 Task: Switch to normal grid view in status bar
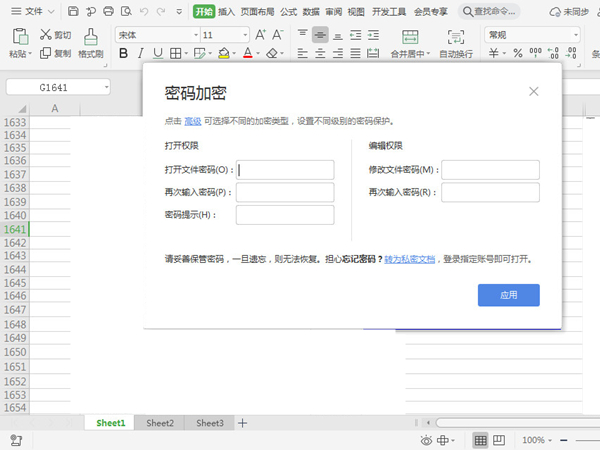coord(481,440)
